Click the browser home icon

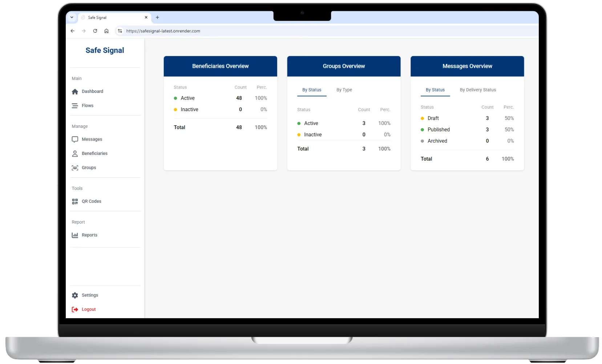pos(106,31)
